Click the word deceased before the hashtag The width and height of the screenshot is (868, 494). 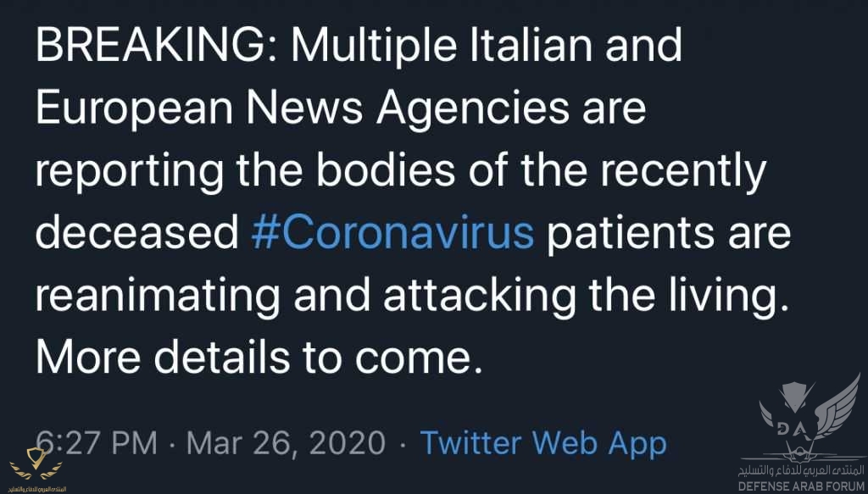click(137, 234)
